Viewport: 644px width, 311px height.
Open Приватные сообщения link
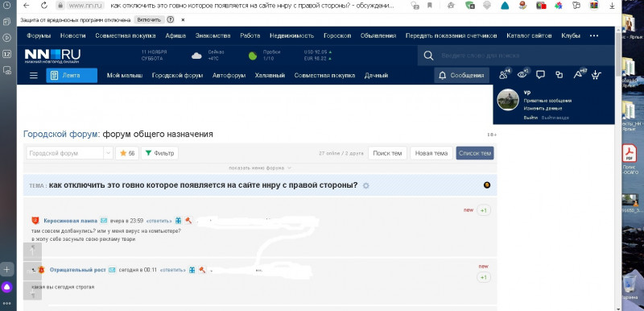tap(547, 101)
